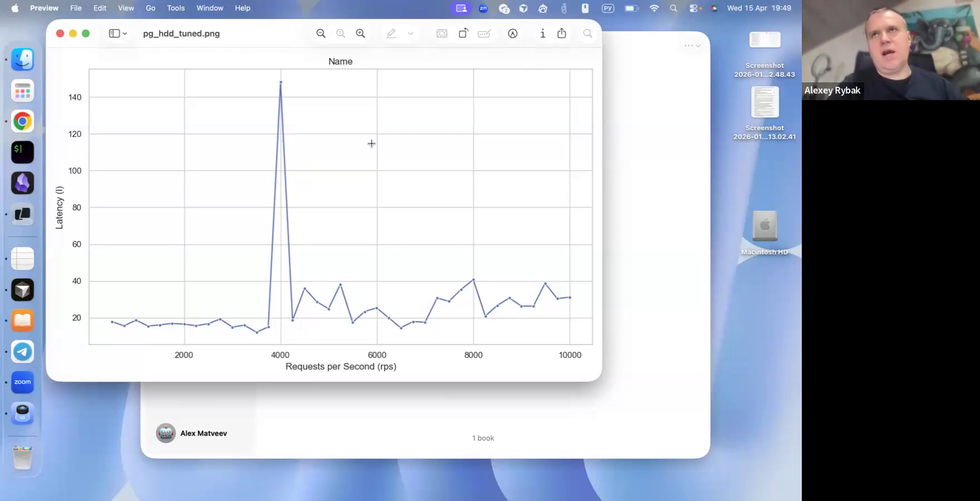Screen dimensions: 980x501
Task: Launch Google Chrome from the Dock
Action: (23, 121)
